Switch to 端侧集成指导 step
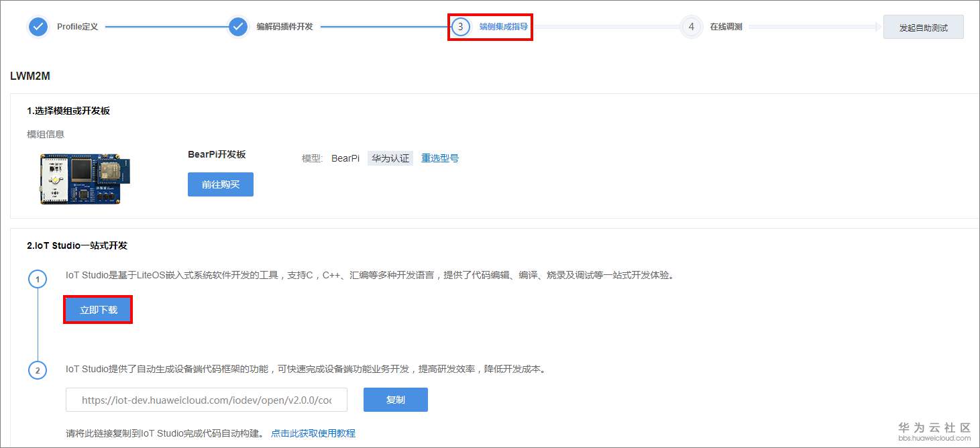This screenshot has height=448, width=980. [503, 27]
